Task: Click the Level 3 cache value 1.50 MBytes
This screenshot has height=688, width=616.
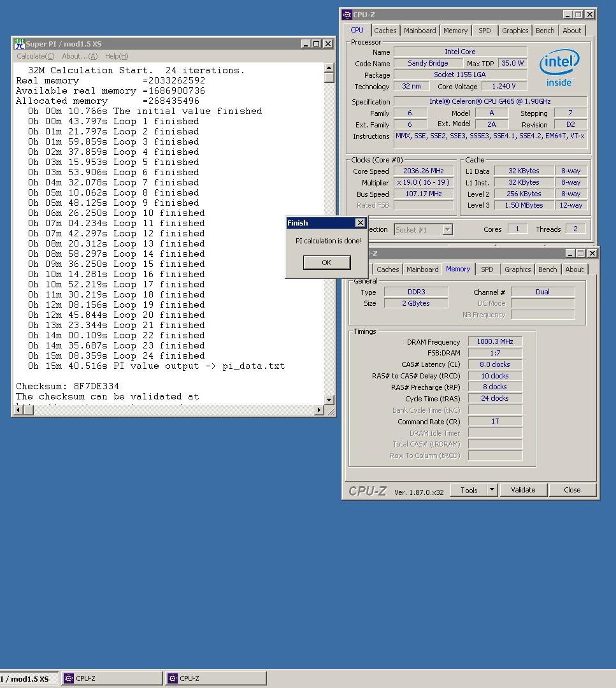Action: 524,205
